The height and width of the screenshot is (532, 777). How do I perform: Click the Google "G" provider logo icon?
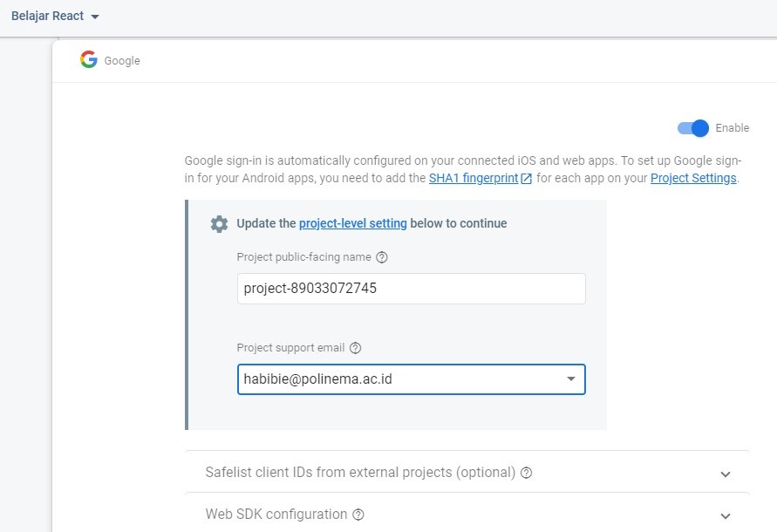(88, 60)
